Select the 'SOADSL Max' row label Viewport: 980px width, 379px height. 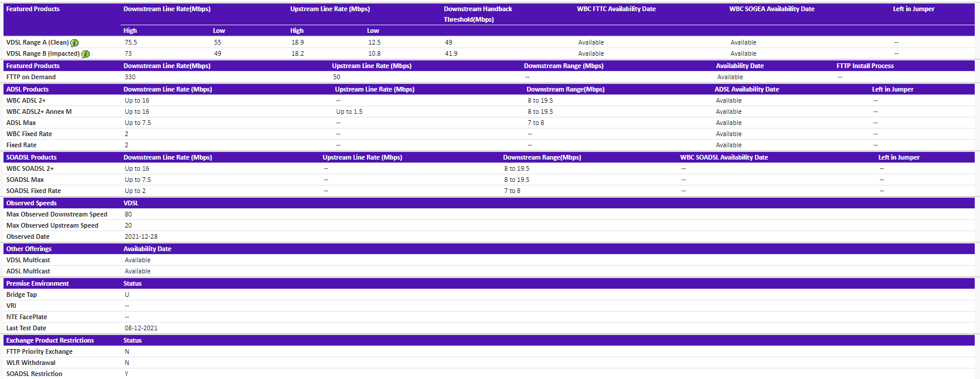[x=25, y=180]
